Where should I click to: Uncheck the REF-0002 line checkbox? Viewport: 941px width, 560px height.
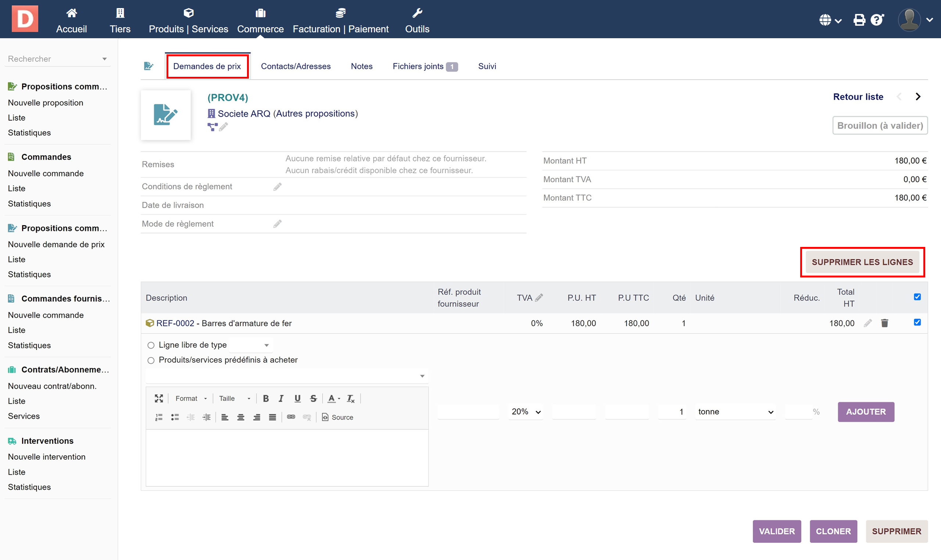coord(917,322)
